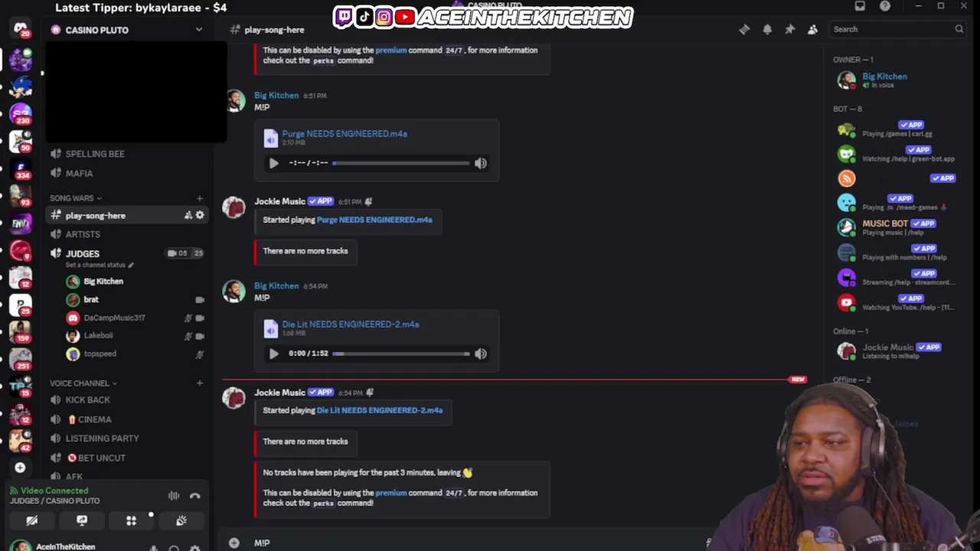Mute the Die Lit audio attachment volume
Viewport: 980px width, 551px height.
click(x=481, y=354)
